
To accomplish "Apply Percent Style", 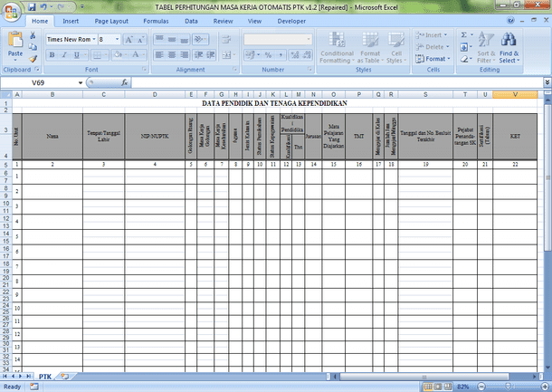I will click(x=268, y=55).
